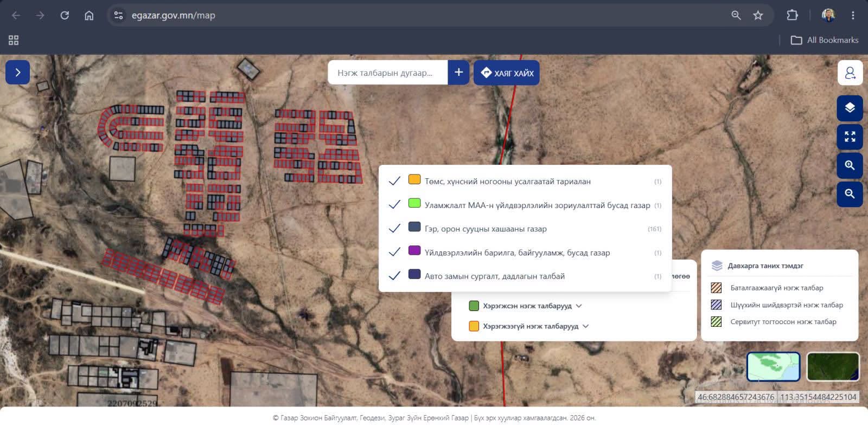Zoom in on the map
Screen dimensions: 868x427
point(850,165)
